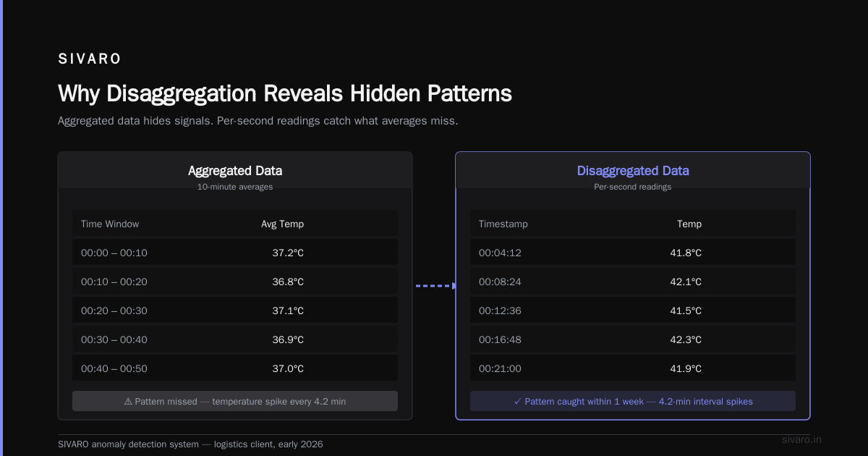Select the "37.1°C" average value
This screenshot has height=456, width=868.
(x=288, y=311)
